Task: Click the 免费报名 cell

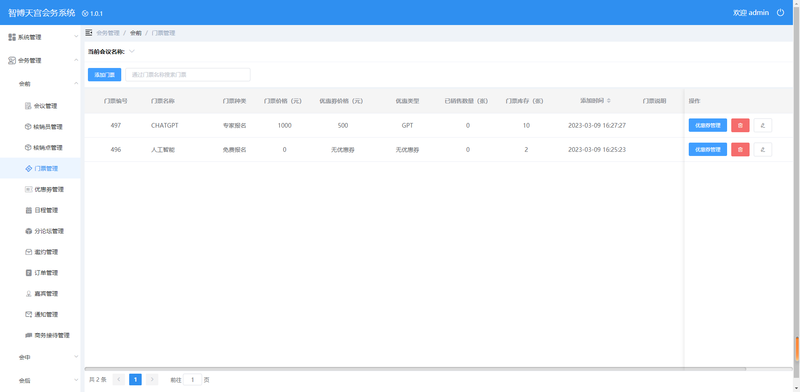Action: 235,150
